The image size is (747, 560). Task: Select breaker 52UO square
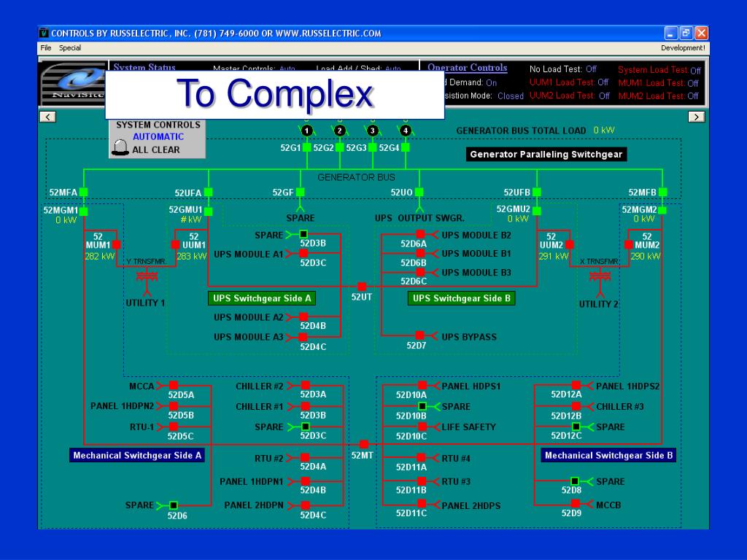pos(419,192)
